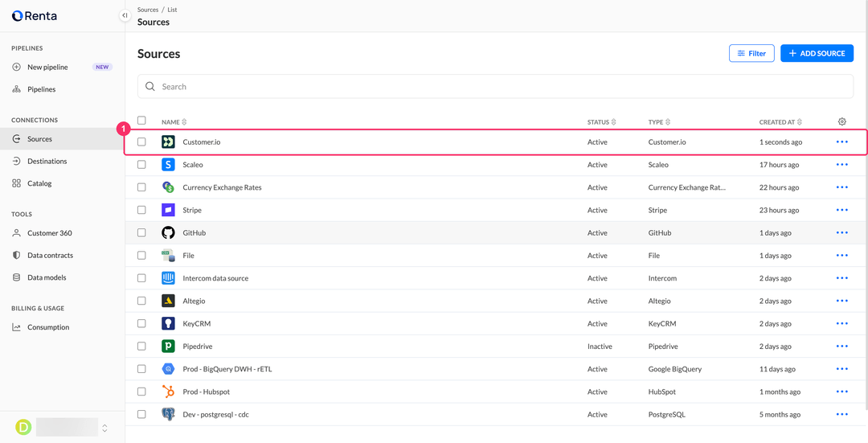Open Customer 360 tool
868x443 pixels.
[x=62, y=233]
